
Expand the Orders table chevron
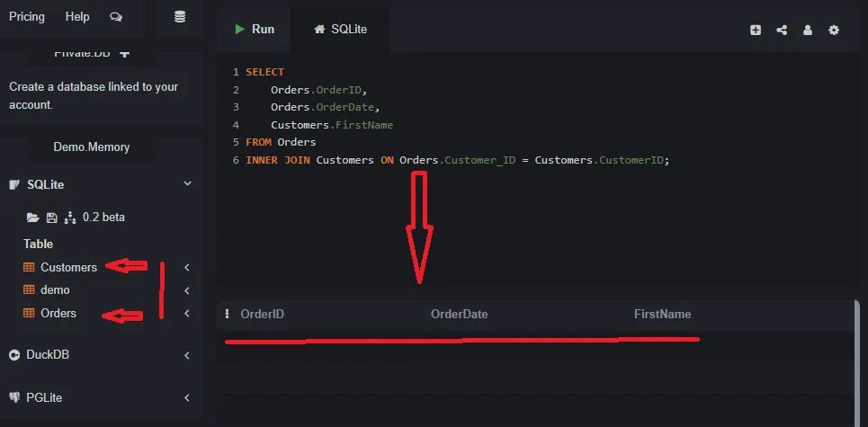point(187,314)
